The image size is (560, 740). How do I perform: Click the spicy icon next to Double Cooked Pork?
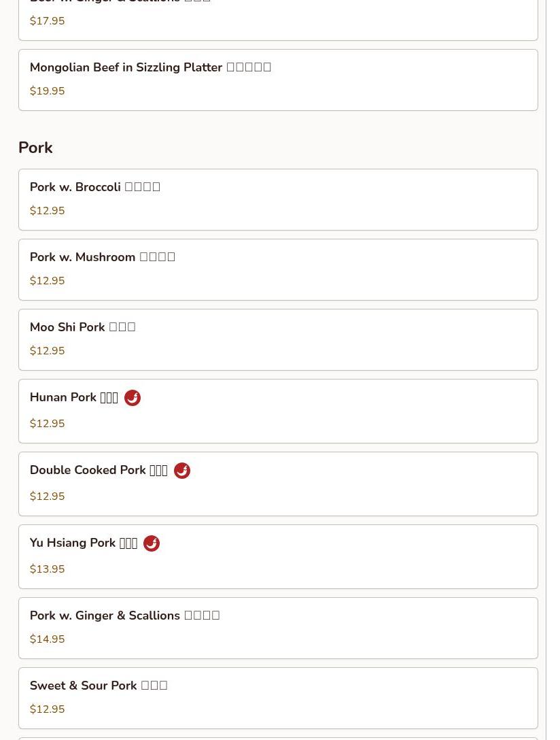pos(182,471)
